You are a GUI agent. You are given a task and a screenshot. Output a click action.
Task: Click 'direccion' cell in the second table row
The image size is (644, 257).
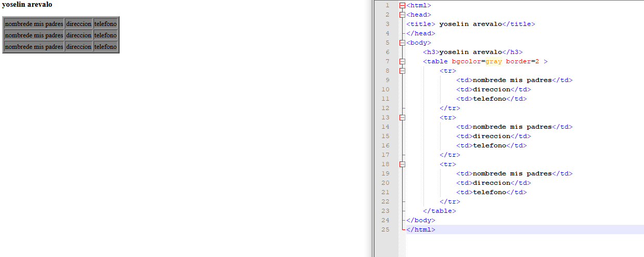79,35
